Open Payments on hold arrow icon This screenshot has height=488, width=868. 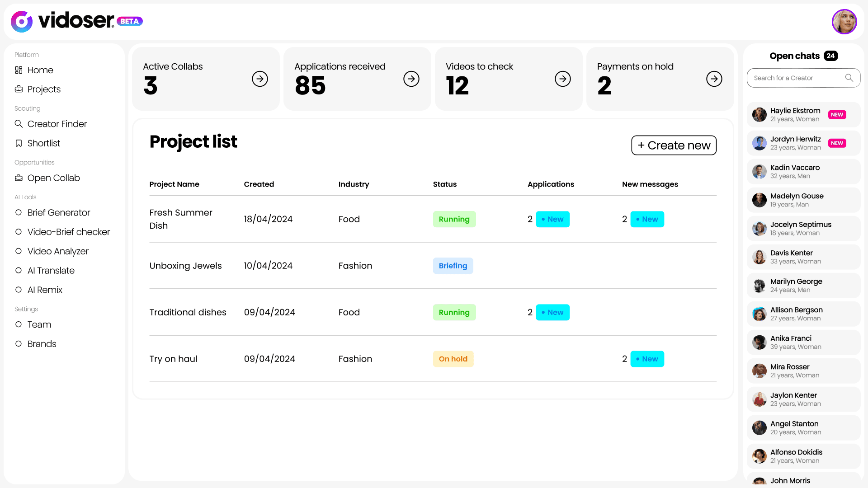[x=714, y=79]
